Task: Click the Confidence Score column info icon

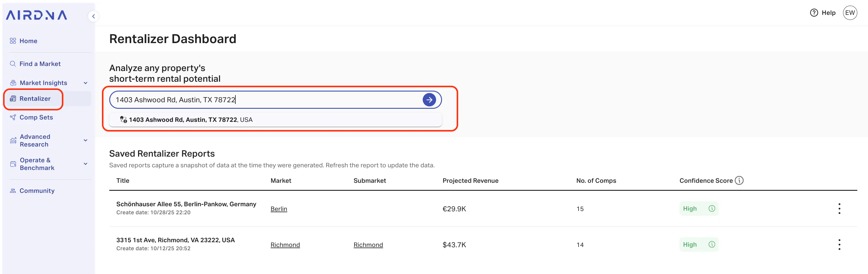Action: coord(739,180)
